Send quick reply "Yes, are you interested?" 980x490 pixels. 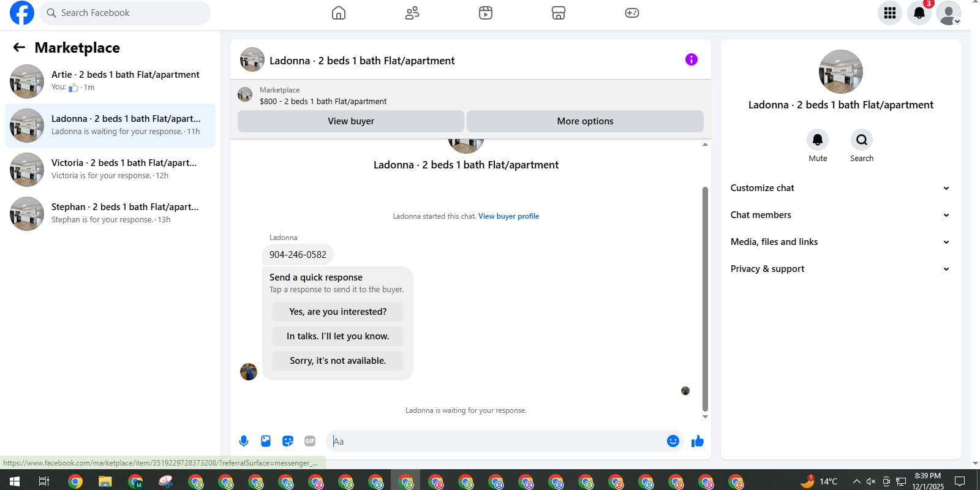point(338,312)
